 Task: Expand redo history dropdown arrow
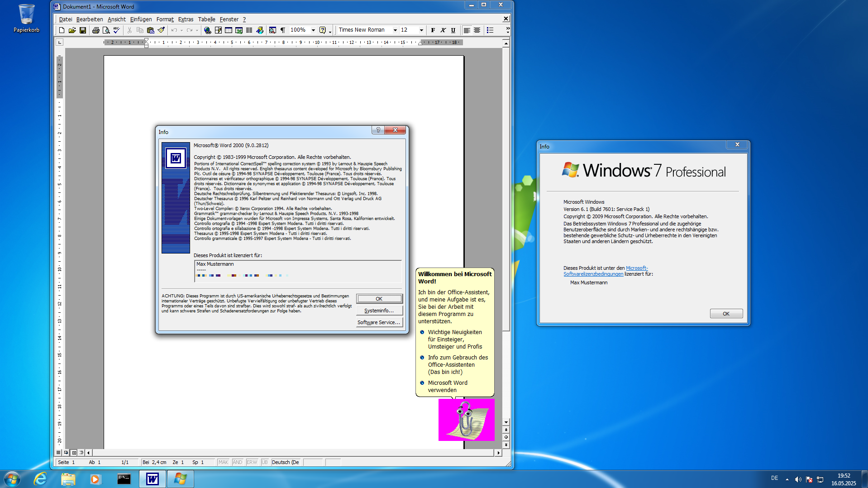(197, 30)
